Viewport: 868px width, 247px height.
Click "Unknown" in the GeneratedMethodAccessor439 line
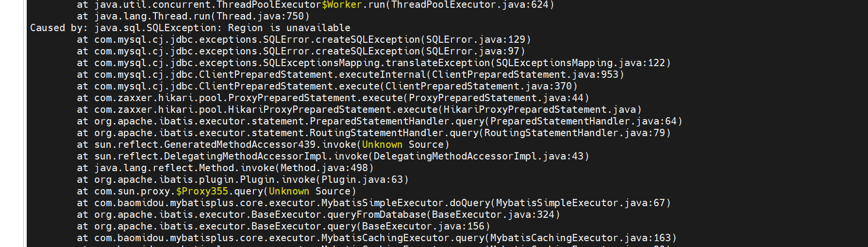[382, 144]
